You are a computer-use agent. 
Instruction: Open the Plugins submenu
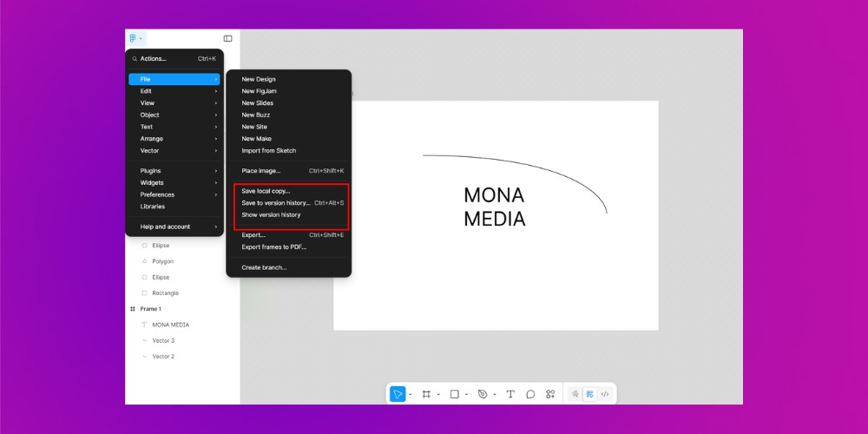pyautogui.click(x=174, y=171)
